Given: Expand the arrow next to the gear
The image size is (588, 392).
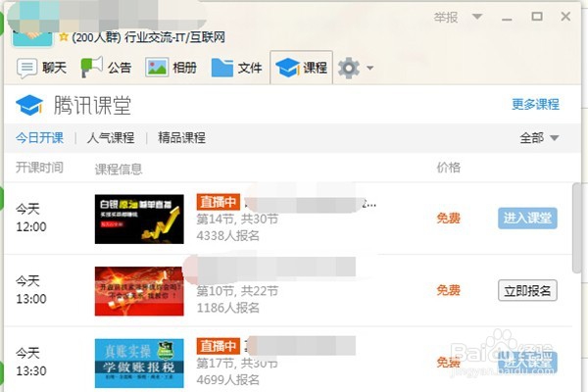Looking at the screenshot, I should tap(369, 68).
